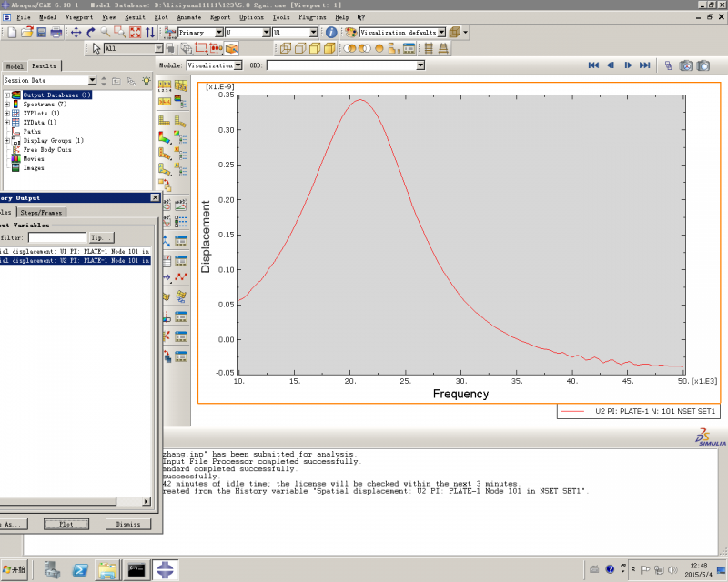Image resolution: width=728 pixels, height=582 pixels.
Task: Jump to the first frame button
Action: [x=593, y=65]
